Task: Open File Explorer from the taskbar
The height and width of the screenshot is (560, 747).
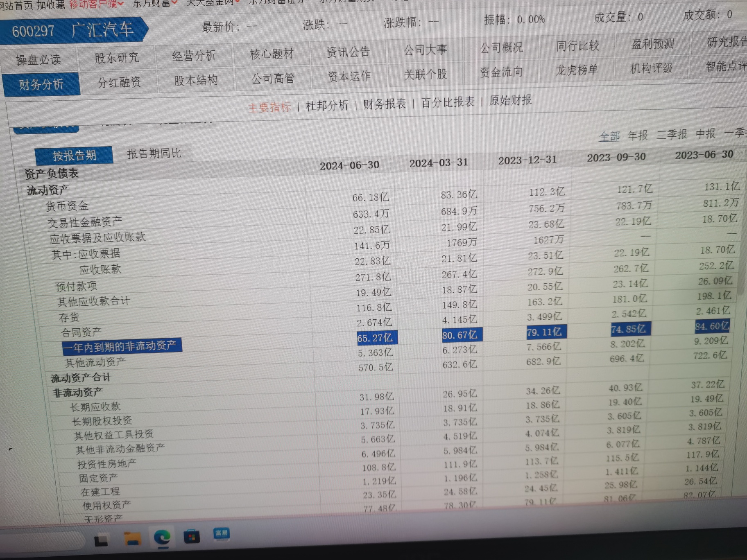Action: (x=132, y=538)
